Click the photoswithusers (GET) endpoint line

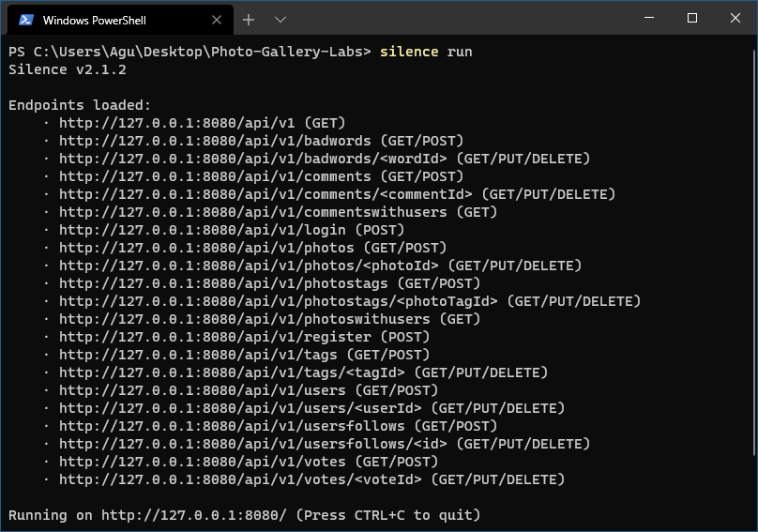click(x=270, y=319)
